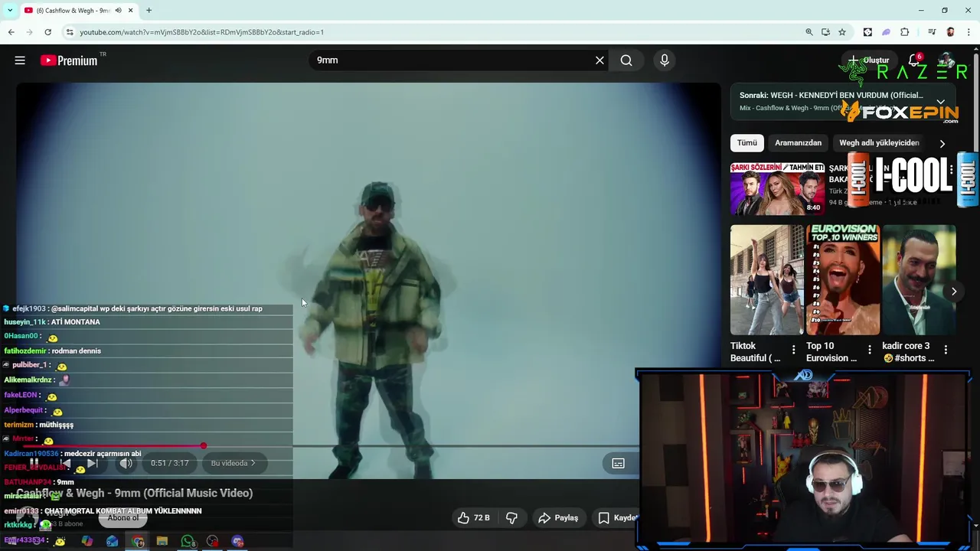Bookmark this page with the star
The width and height of the screenshot is (980, 551).
(x=842, y=32)
